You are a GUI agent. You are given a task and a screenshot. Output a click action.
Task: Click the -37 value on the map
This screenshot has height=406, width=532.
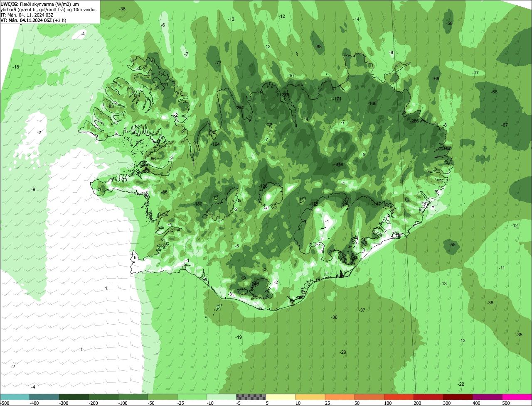tap(362, 311)
